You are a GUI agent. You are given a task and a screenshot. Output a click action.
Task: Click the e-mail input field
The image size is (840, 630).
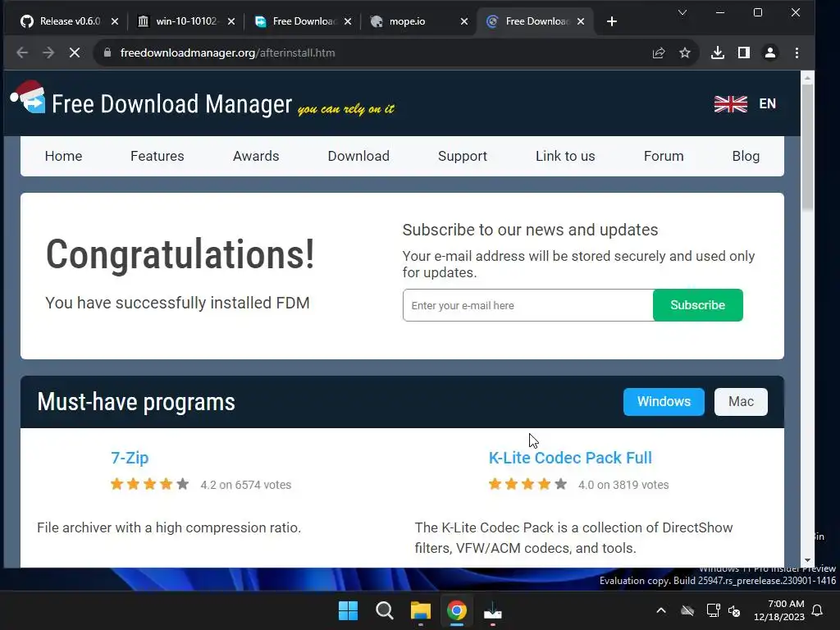[527, 305]
